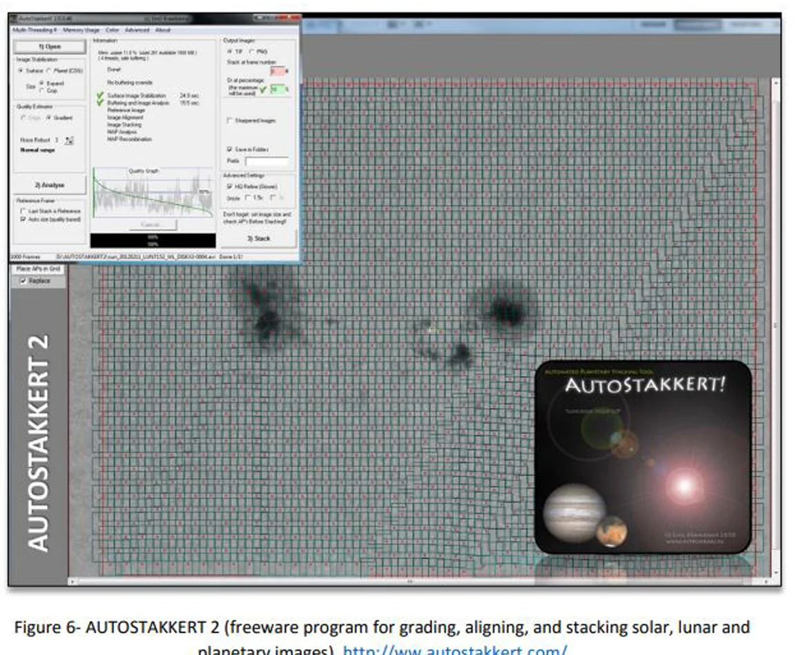Image resolution: width=812 pixels, height=655 pixels.
Task: Click the scroll up arrow of the image view
Action: tap(775, 83)
